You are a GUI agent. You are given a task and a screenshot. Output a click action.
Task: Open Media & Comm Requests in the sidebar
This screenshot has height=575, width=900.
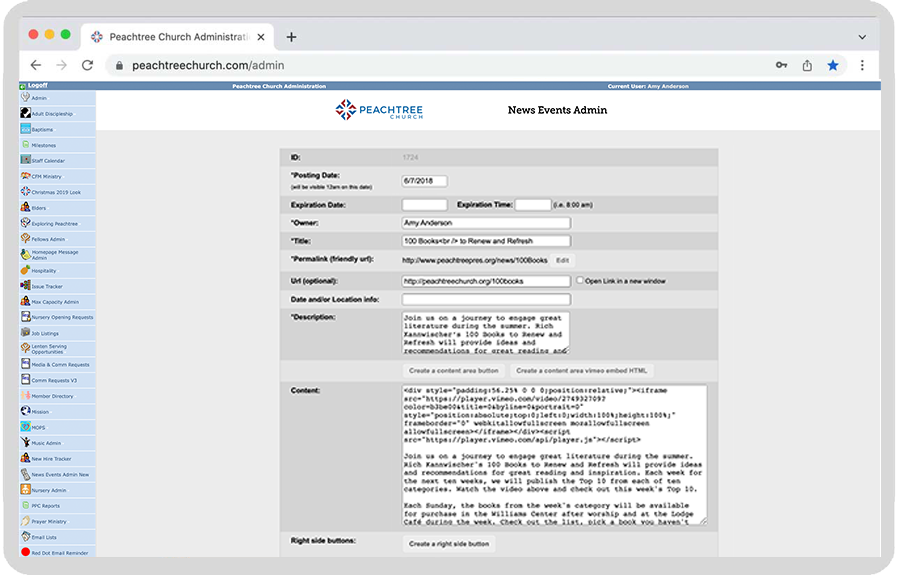click(60, 364)
